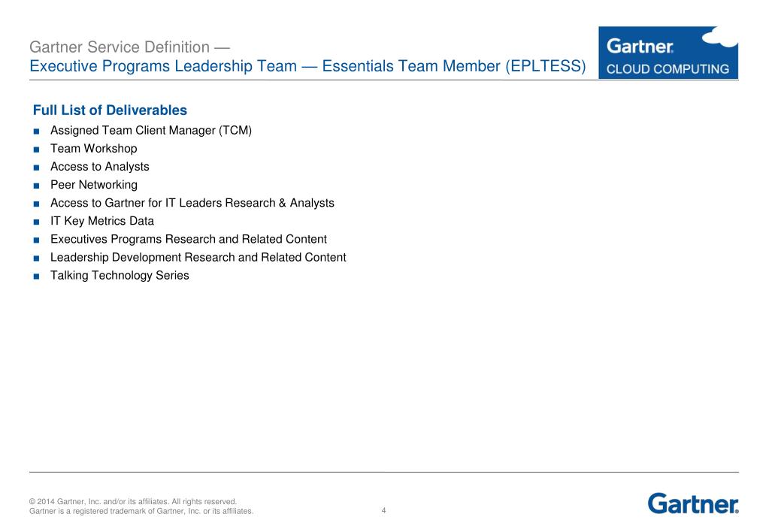
Task: Click the page number 4
Action: click(x=383, y=510)
